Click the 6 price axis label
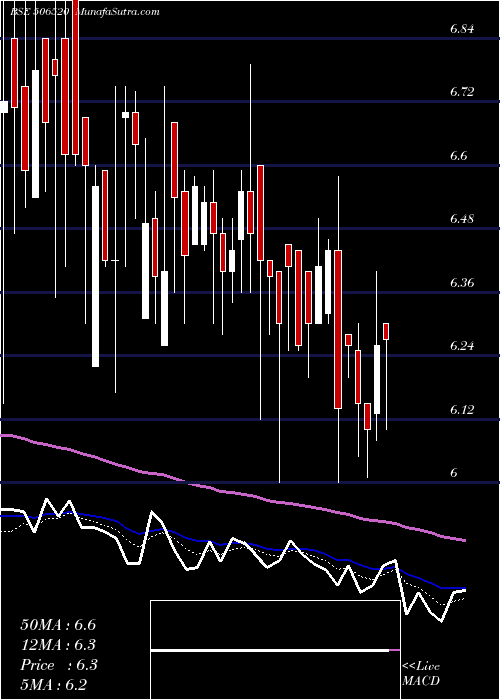The width and height of the screenshot is (500, 700). (x=454, y=473)
